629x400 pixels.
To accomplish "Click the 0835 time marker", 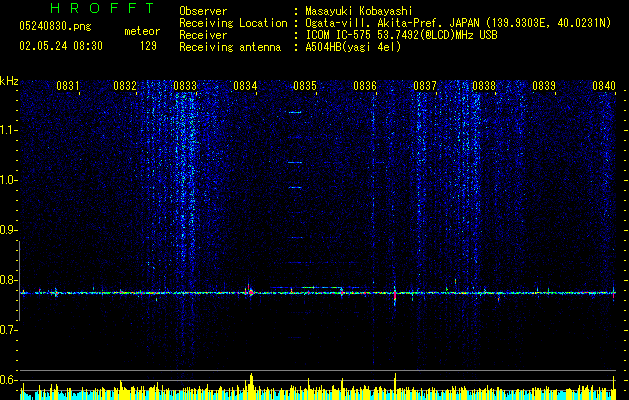I will (305, 86).
